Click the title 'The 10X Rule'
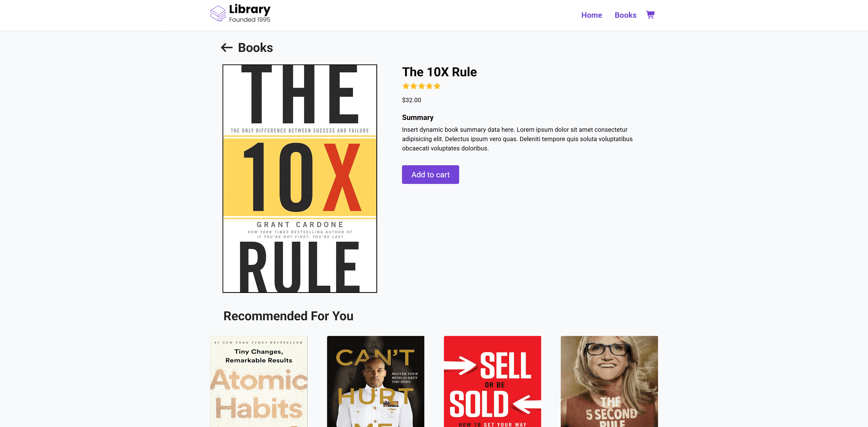 coord(439,72)
